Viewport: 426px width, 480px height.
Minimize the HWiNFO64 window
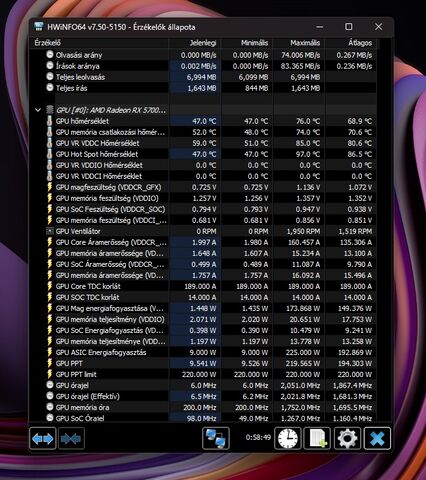coord(319,27)
